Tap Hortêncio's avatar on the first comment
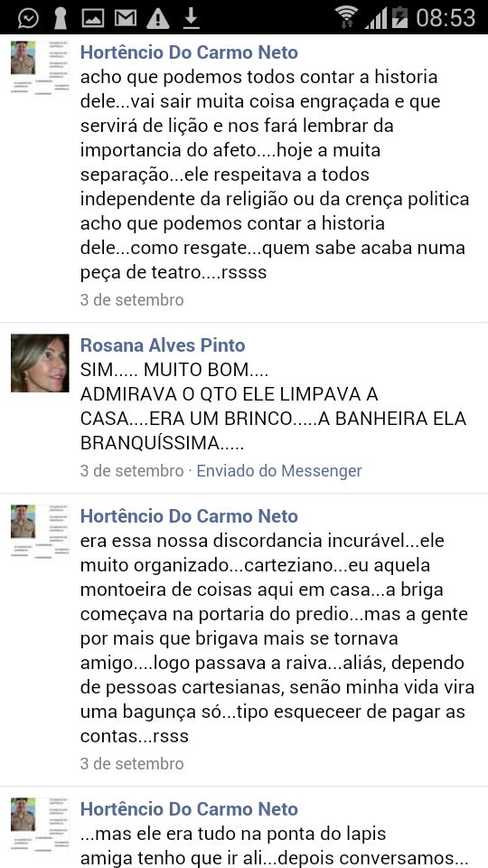 [40, 68]
